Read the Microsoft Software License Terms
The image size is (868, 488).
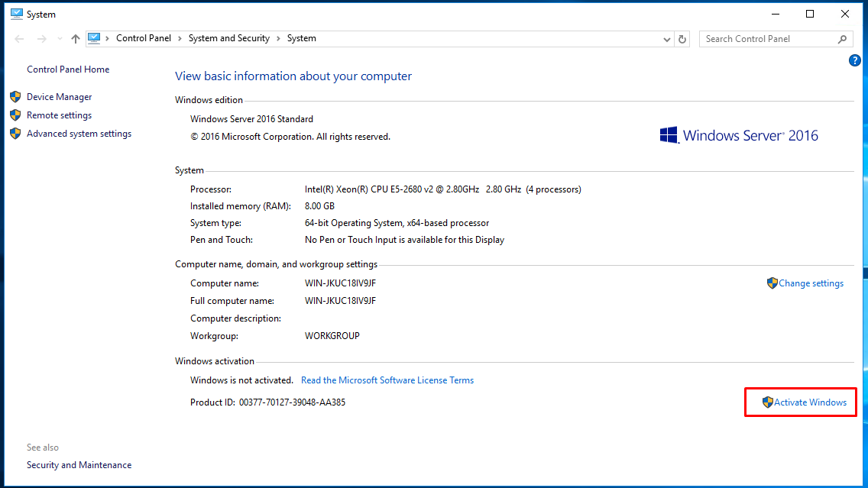pyautogui.click(x=387, y=380)
